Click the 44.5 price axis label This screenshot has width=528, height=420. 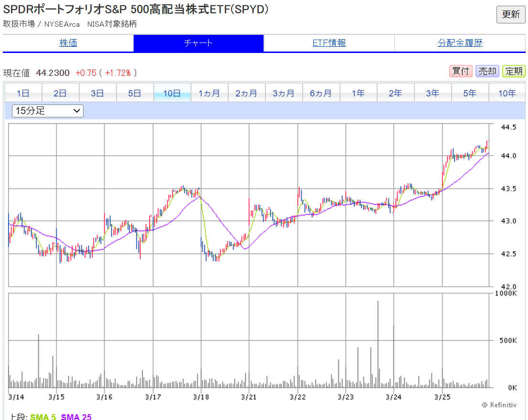(508, 127)
